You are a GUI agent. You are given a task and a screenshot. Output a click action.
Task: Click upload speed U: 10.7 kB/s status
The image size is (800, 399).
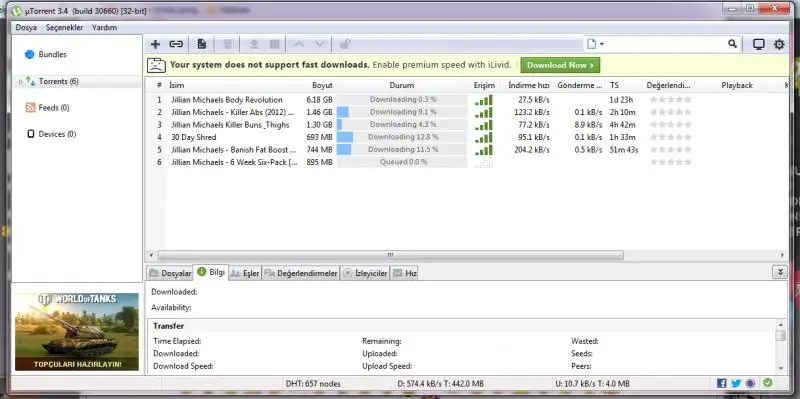tap(592, 384)
